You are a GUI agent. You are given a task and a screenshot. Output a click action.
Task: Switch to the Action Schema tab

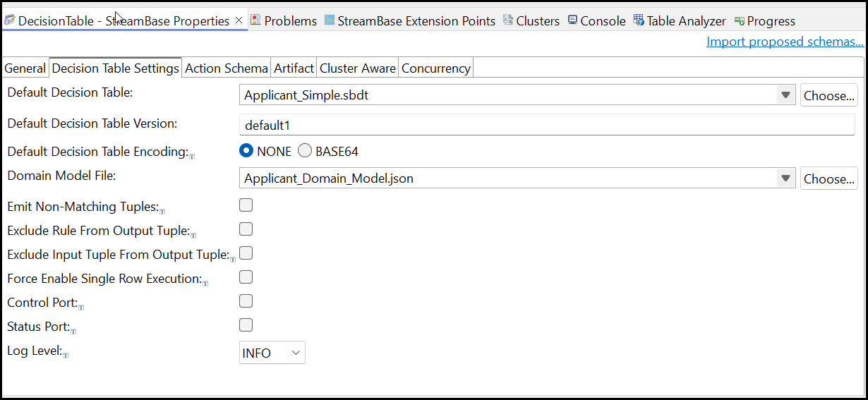pyautogui.click(x=226, y=68)
